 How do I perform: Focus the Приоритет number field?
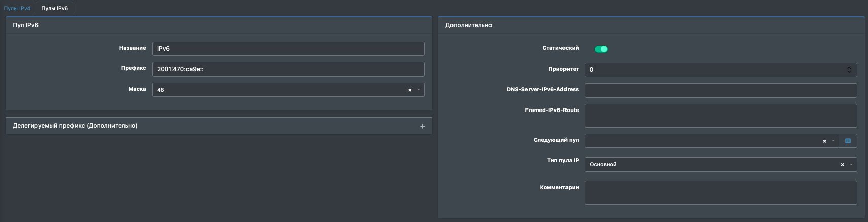coord(721,69)
